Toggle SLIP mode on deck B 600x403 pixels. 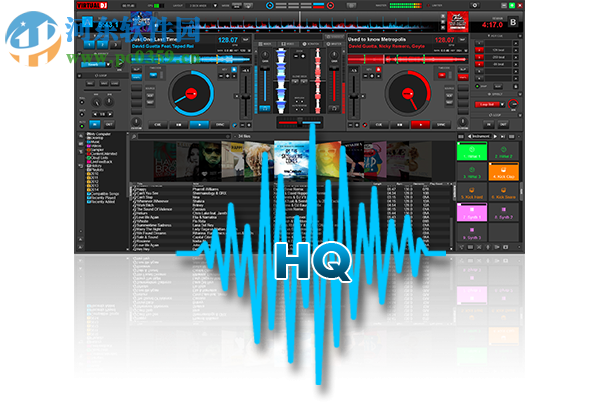point(463,70)
